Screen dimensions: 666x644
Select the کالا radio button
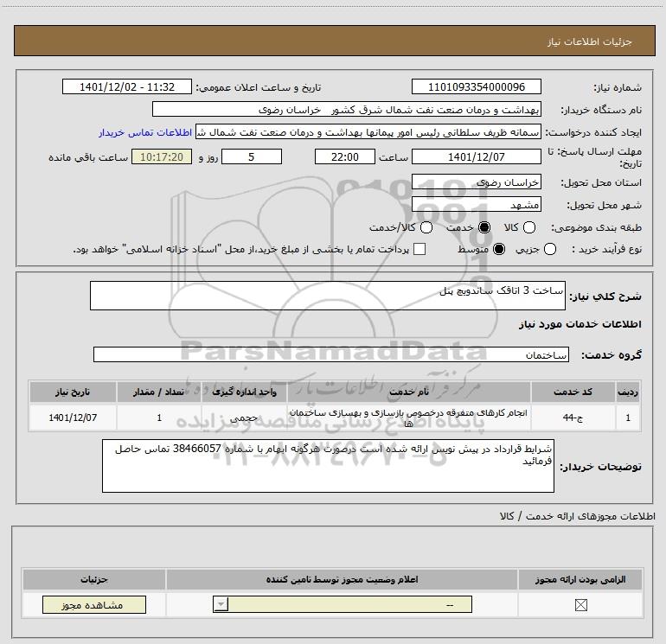pyautogui.click(x=528, y=227)
